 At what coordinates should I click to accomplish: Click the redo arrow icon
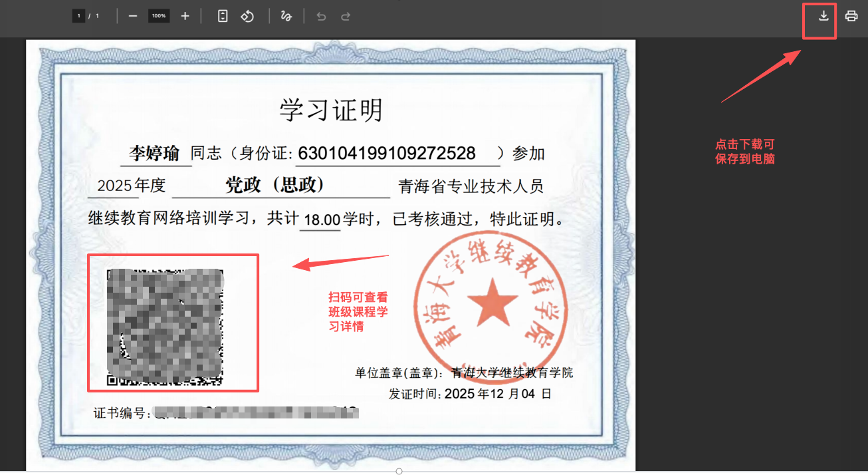346,16
